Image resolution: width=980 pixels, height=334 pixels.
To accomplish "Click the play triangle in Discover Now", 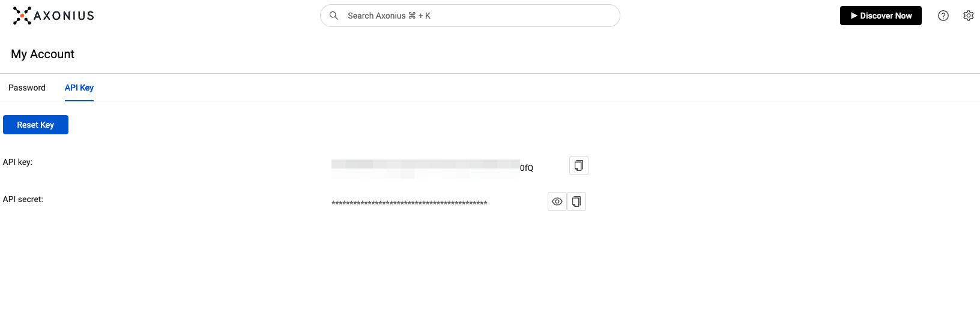I will tap(854, 16).
